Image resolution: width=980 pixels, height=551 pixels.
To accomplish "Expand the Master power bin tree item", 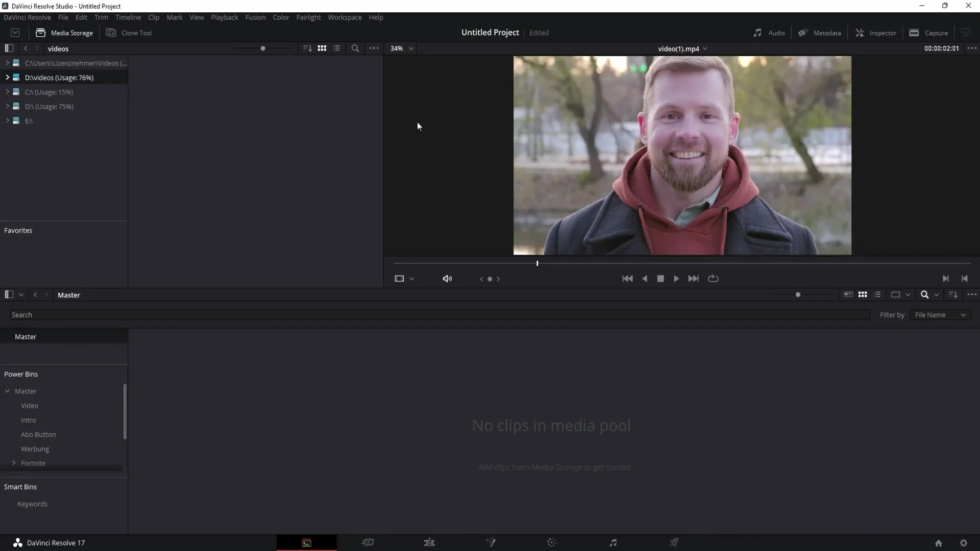I will 7,391.
